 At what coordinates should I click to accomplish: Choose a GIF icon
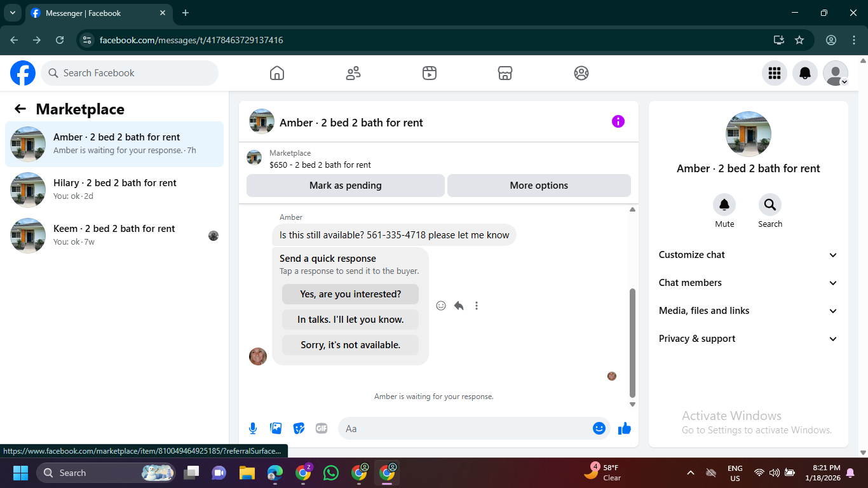(322, 428)
